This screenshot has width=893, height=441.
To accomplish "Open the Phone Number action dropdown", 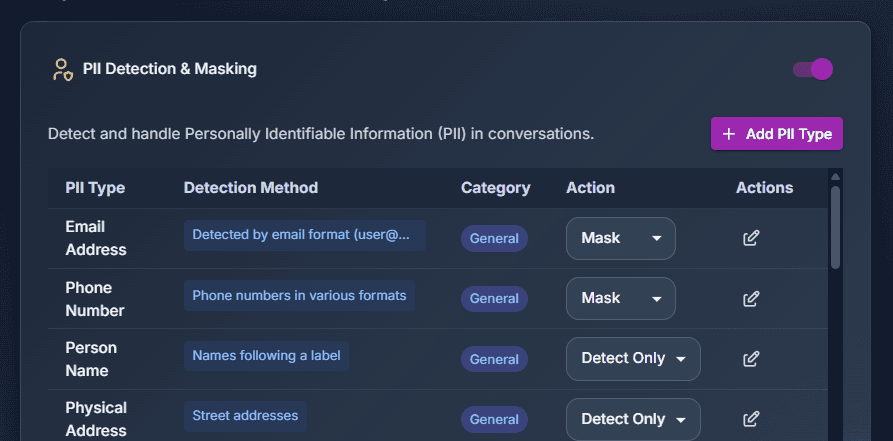I will click(621, 299).
